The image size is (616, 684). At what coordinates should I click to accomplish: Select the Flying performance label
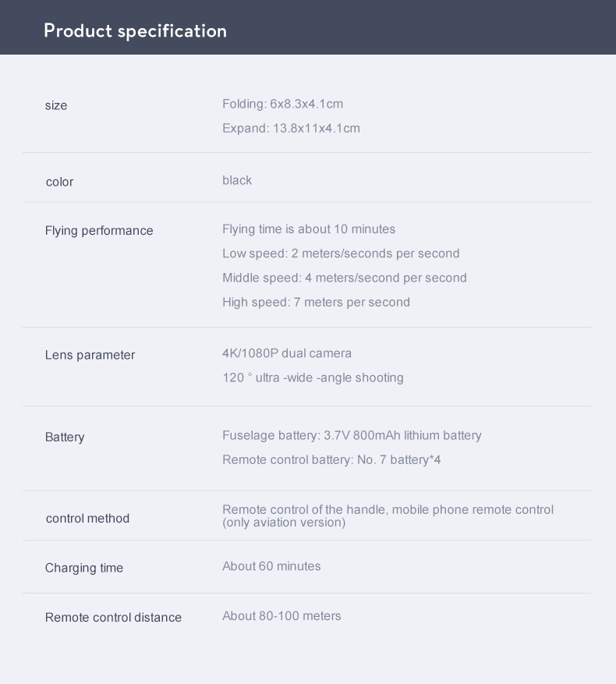pyautogui.click(x=99, y=230)
